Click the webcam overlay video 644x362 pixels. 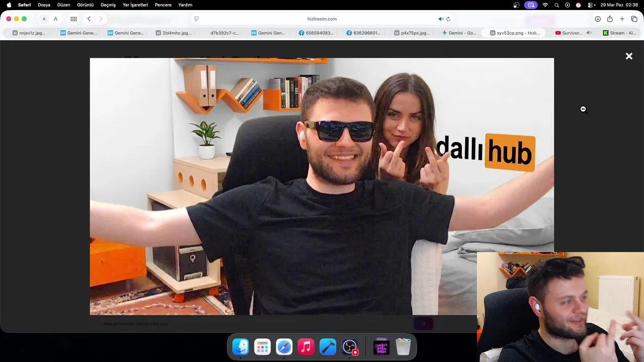(x=560, y=307)
